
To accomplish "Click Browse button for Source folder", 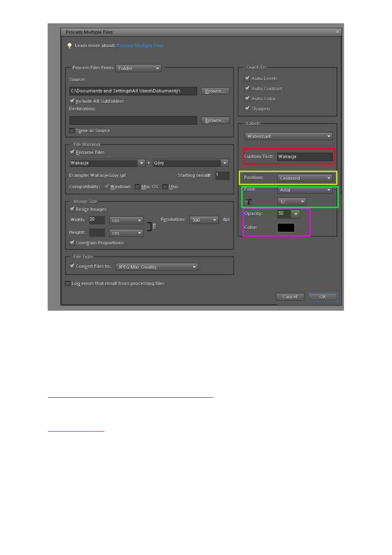I will [215, 91].
